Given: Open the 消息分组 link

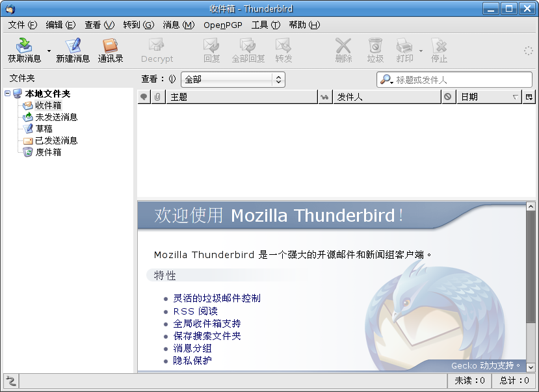Looking at the screenshot, I should pyautogui.click(x=192, y=348).
